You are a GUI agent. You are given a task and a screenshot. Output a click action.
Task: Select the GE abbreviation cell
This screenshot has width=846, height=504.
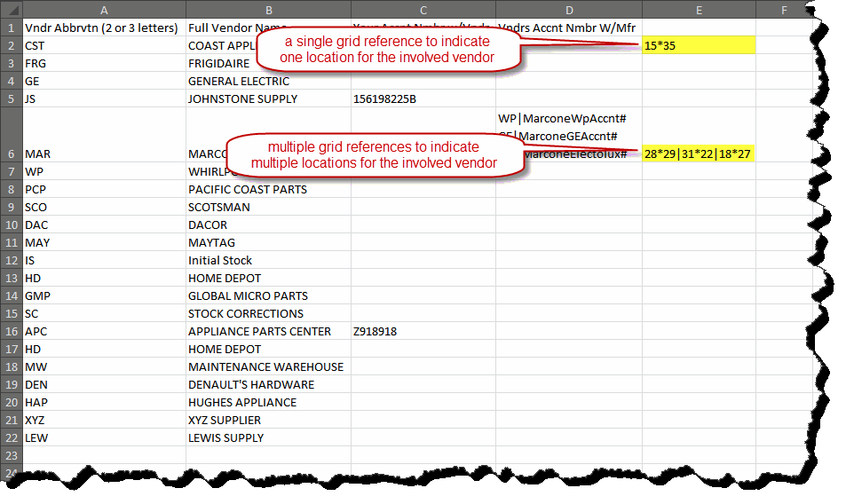(104, 81)
